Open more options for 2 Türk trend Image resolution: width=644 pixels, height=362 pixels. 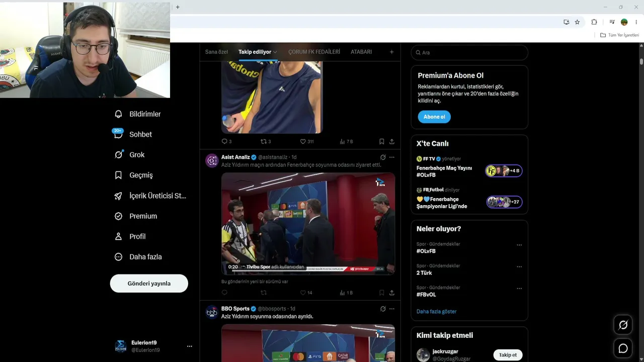coord(519,267)
